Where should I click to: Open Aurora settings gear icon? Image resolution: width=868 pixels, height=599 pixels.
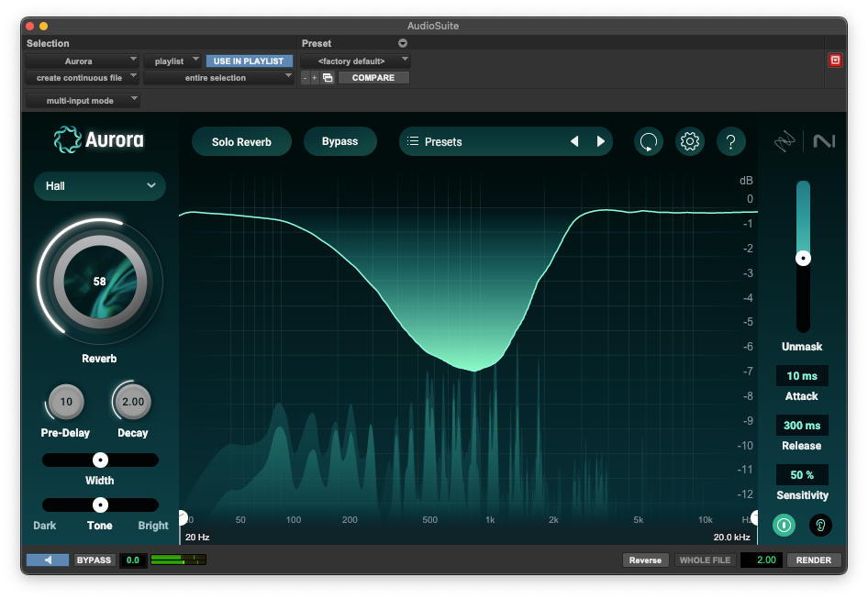[x=690, y=141]
